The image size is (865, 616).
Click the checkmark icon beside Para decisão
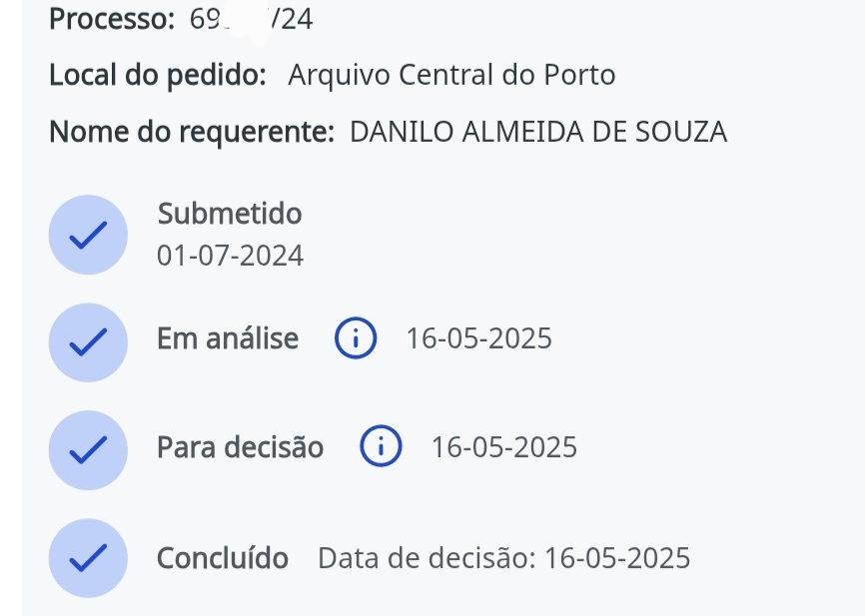pyautogui.click(x=88, y=449)
